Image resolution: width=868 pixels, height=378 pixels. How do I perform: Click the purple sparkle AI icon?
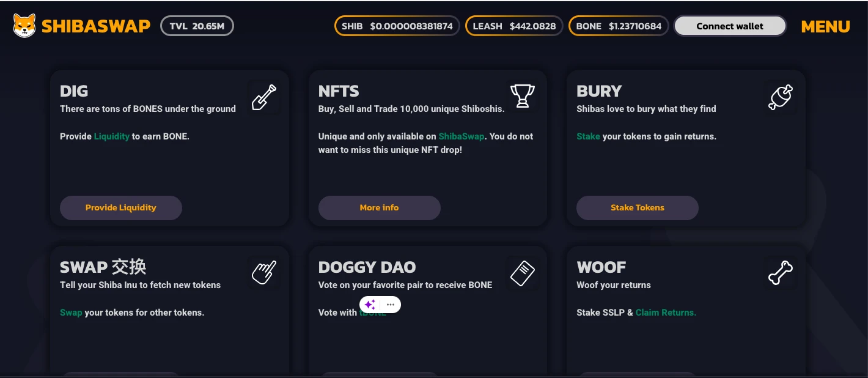click(x=370, y=305)
